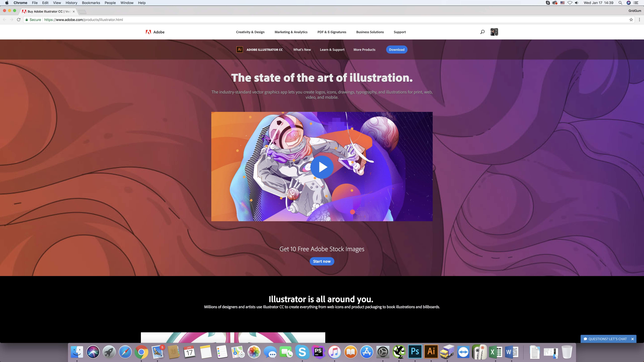The width and height of the screenshot is (644, 362).
Task: Click the address bar URL
Action: [84, 20]
